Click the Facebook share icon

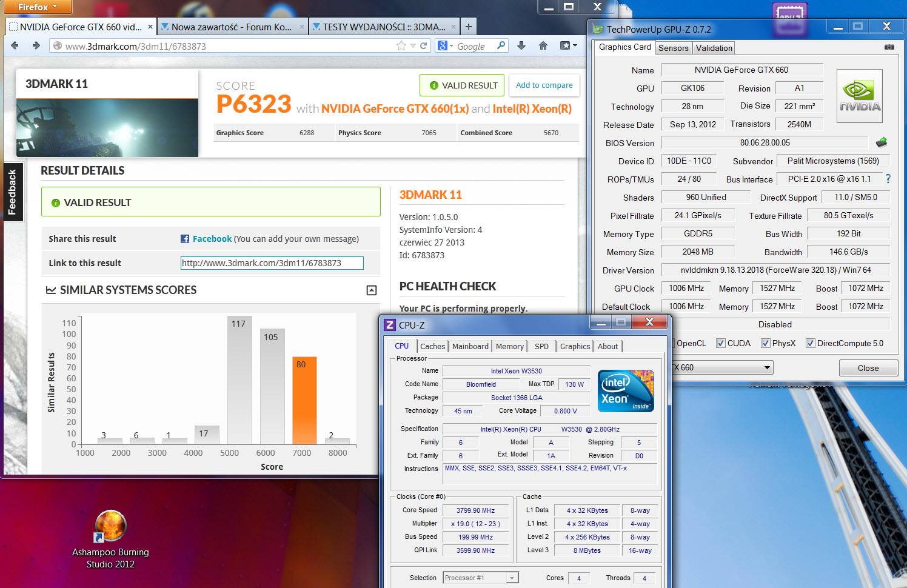[185, 239]
